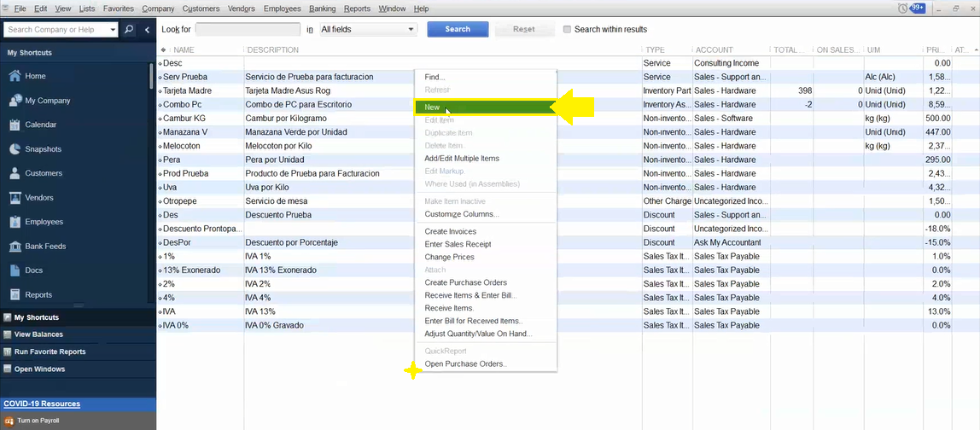Open the Lists menu
This screenshot has height=430, width=980.
87,9
